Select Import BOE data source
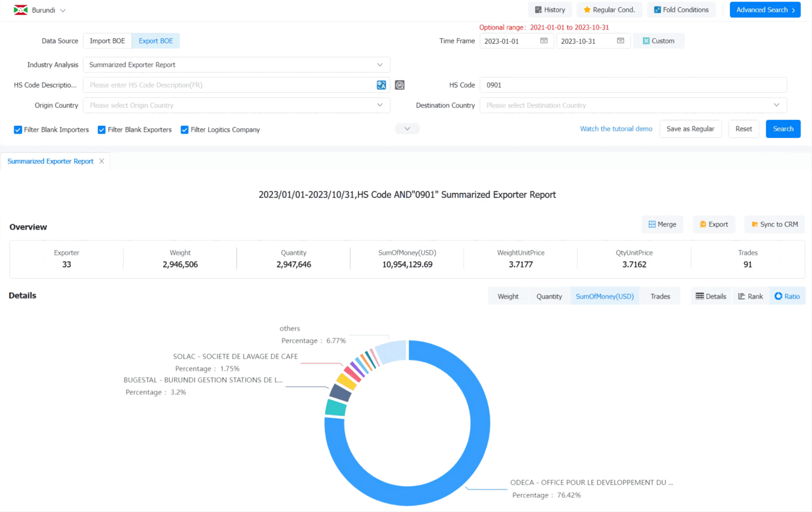Viewport: 812px width, 512px height. (x=107, y=41)
